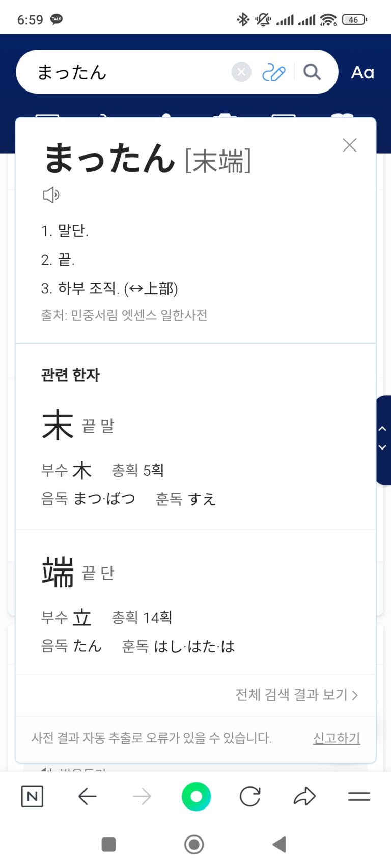Reload the current page
Viewport: 391px width, 868px height.
pos(250,796)
